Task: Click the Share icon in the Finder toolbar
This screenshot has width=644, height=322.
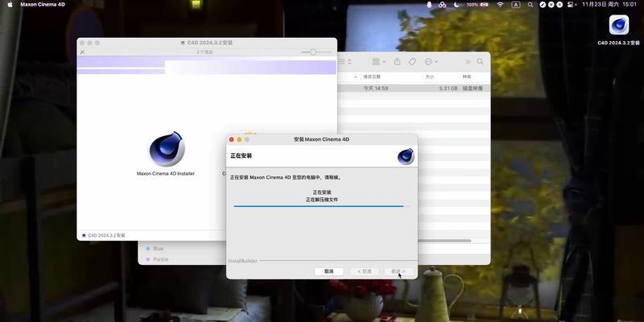Action: coord(397,62)
